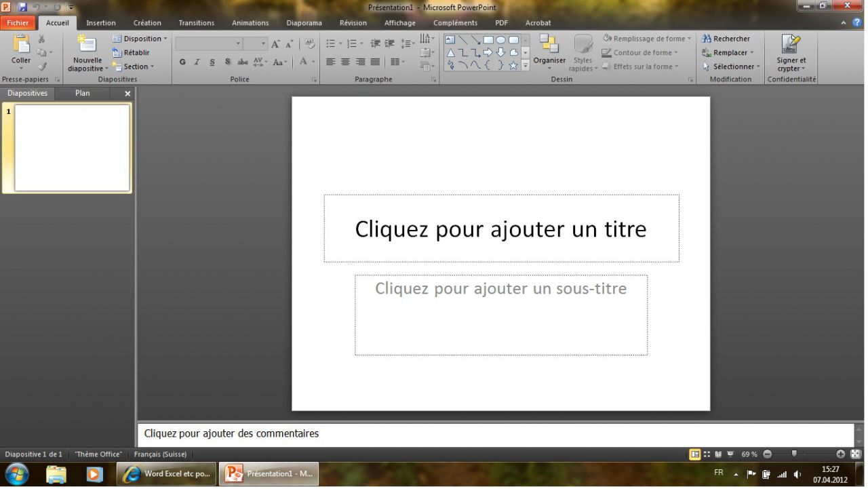
Task: Click the title placeholder on the slide
Action: click(501, 229)
